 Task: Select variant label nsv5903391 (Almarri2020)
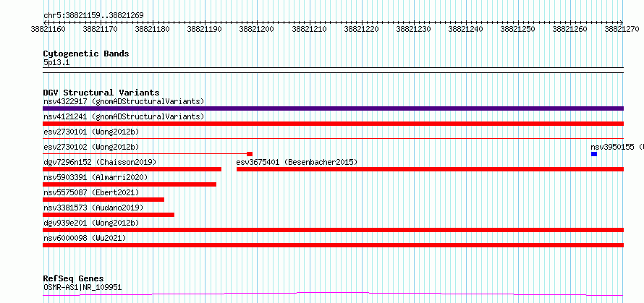click(96, 177)
